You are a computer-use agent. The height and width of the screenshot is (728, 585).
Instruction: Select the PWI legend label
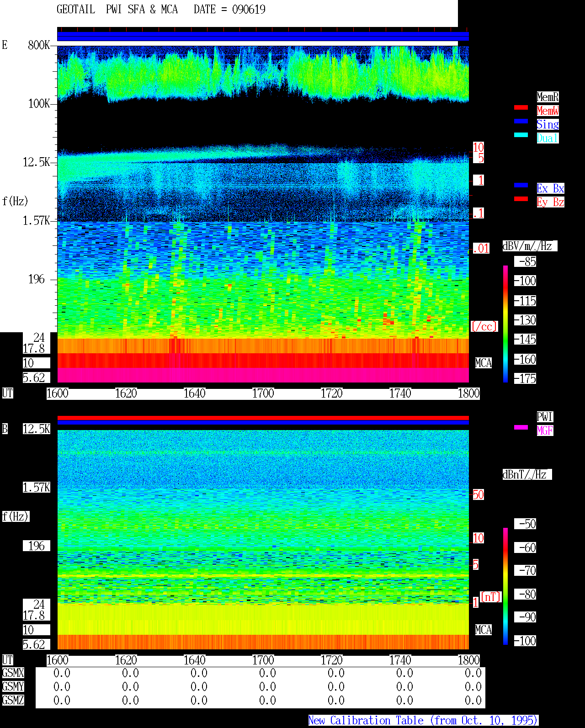click(x=545, y=417)
